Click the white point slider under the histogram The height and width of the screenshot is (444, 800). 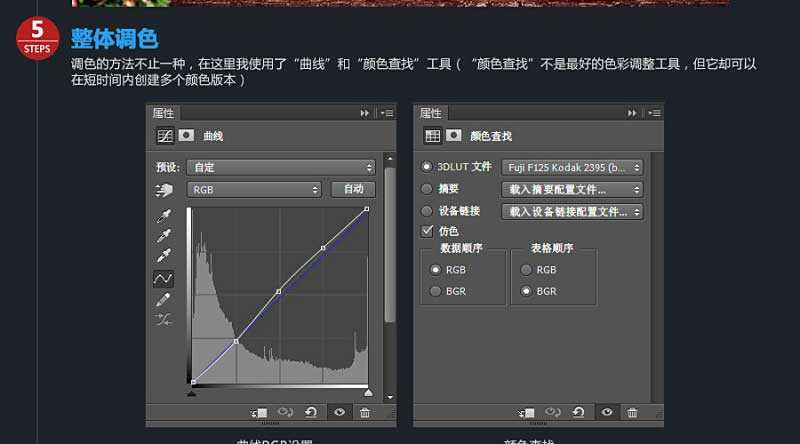pos(367,393)
